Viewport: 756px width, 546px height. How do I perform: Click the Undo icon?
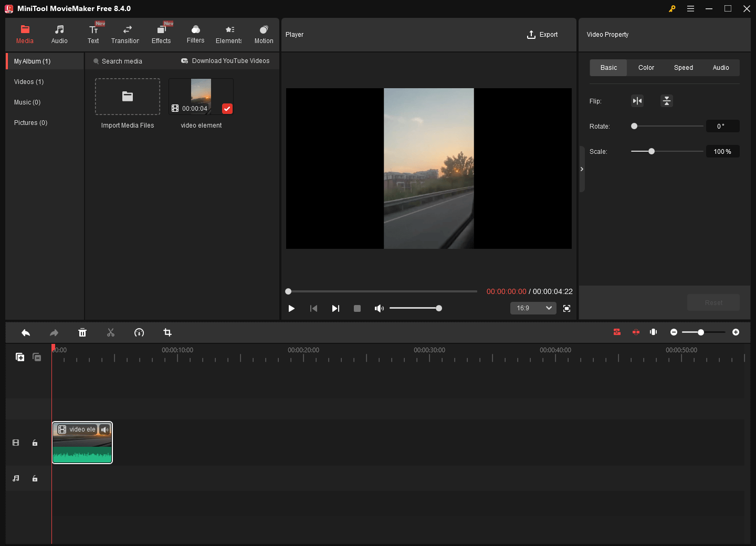coord(26,332)
